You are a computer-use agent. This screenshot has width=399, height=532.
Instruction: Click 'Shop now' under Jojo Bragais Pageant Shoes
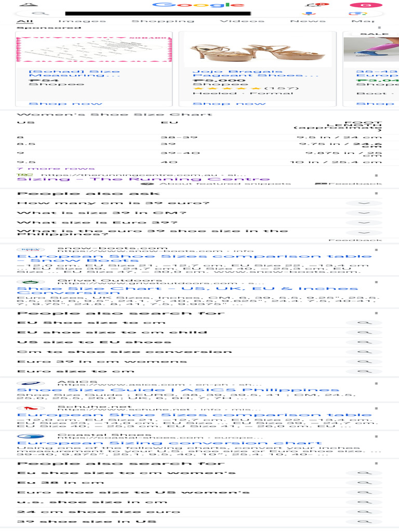[229, 104]
